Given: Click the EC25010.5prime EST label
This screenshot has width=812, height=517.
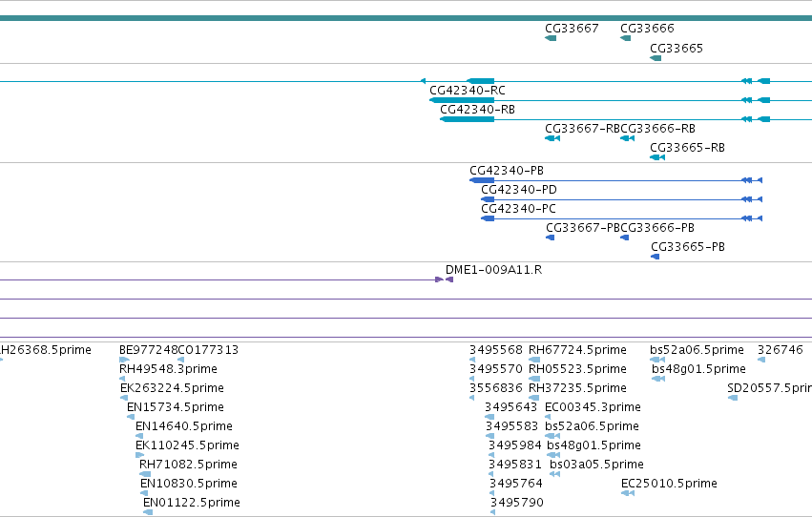Looking at the screenshot, I should (x=669, y=485).
